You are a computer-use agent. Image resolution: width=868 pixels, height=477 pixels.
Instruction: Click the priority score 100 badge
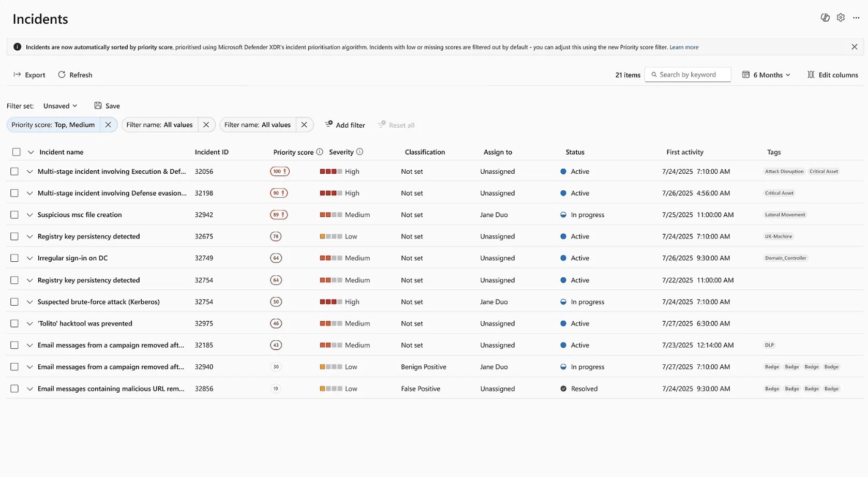pos(280,171)
